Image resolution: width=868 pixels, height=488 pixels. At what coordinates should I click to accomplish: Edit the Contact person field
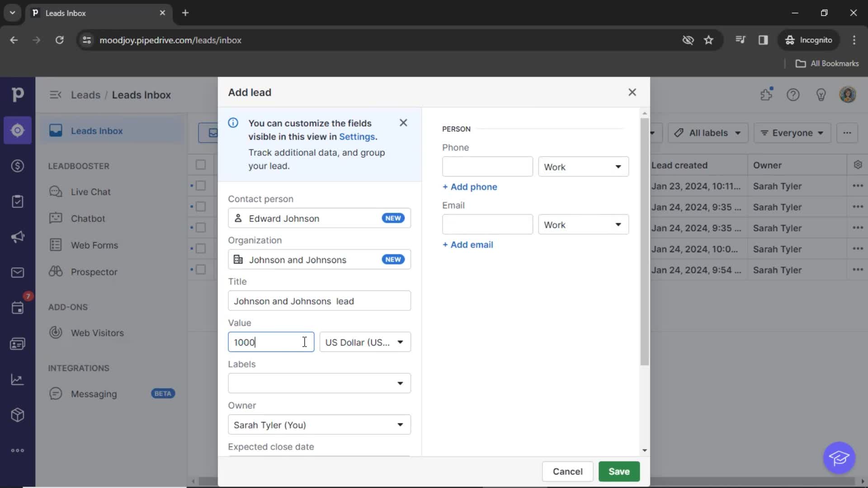[x=319, y=218]
